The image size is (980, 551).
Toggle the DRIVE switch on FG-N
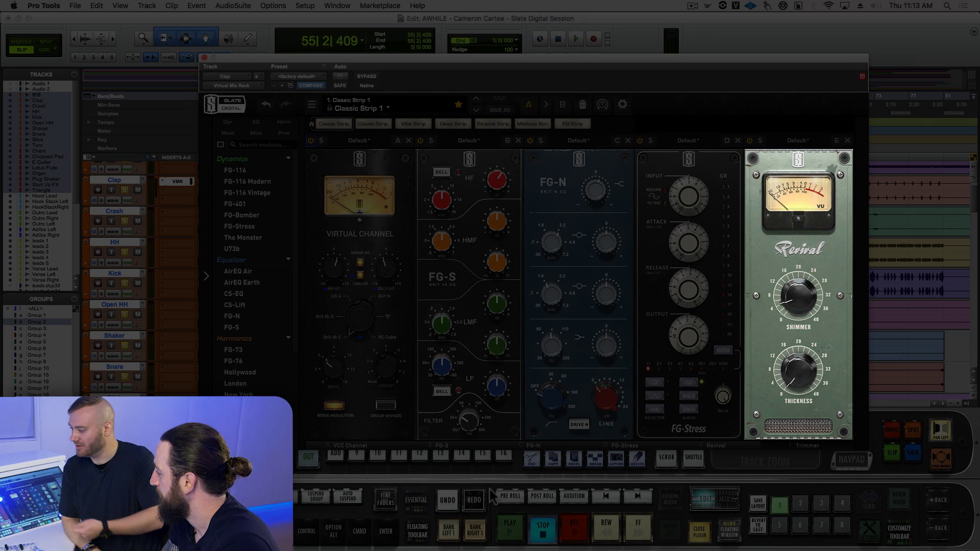(578, 424)
